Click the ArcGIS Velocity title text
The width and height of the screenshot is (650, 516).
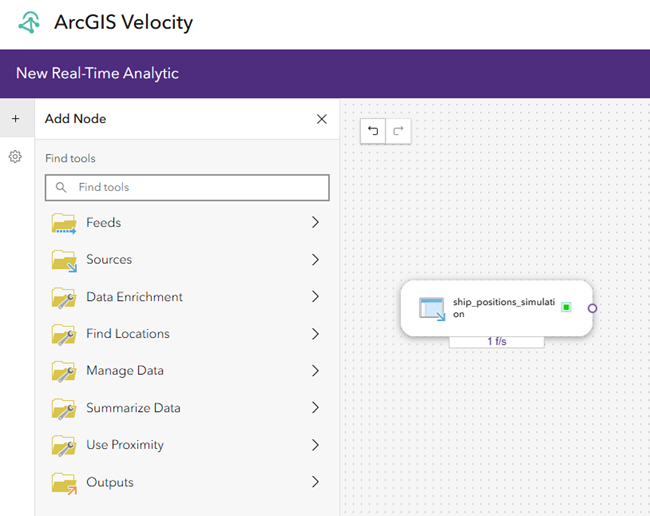(124, 22)
